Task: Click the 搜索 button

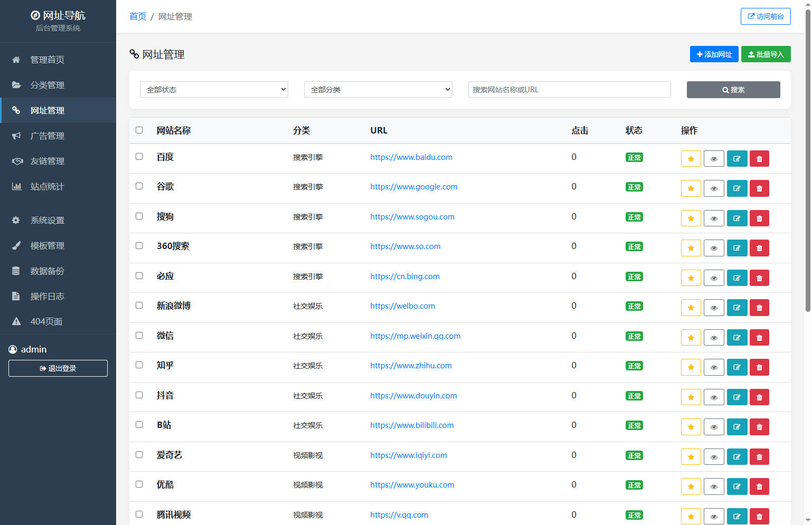Action: tap(733, 90)
